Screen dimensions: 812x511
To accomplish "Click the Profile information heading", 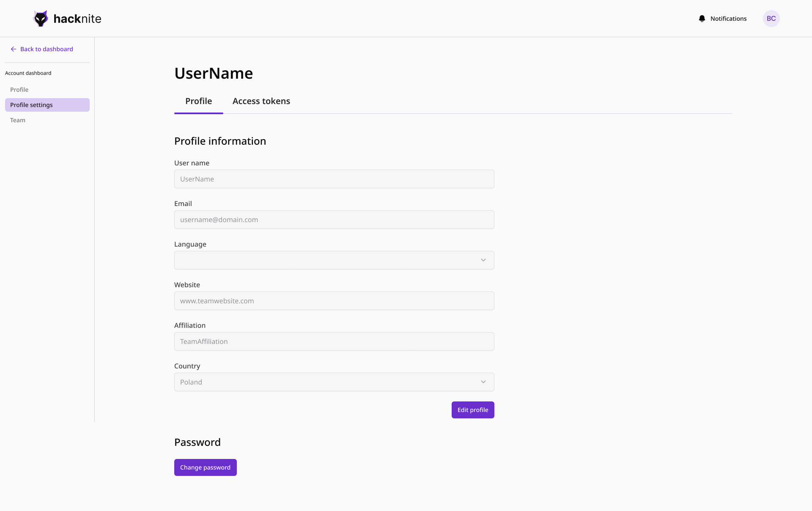I will 220,141.
